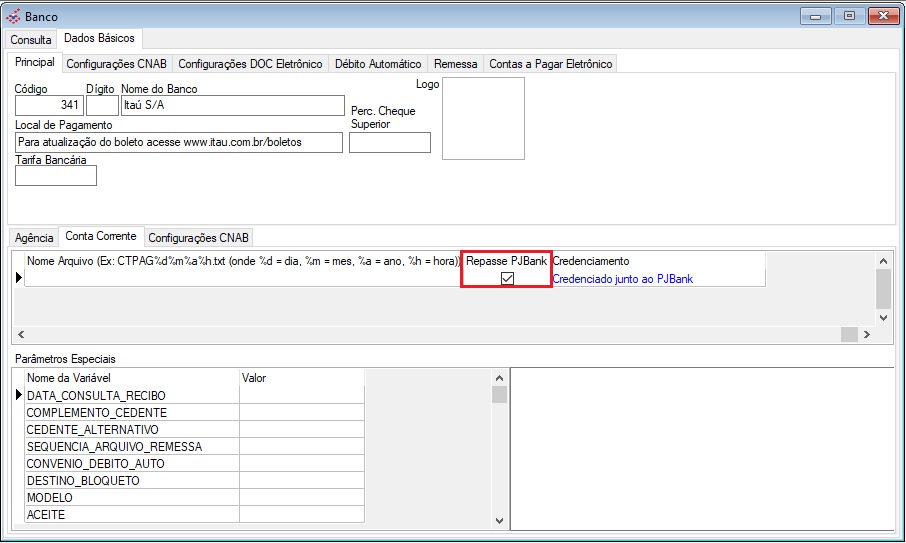Open the Débito Automático tab
The image size is (906, 543).
pos(378,64)
